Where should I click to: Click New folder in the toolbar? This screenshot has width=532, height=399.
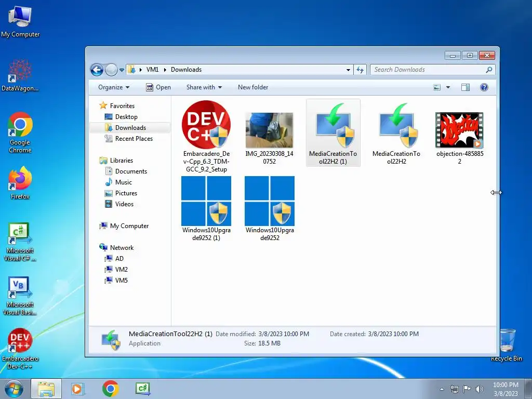pos(253,87)
